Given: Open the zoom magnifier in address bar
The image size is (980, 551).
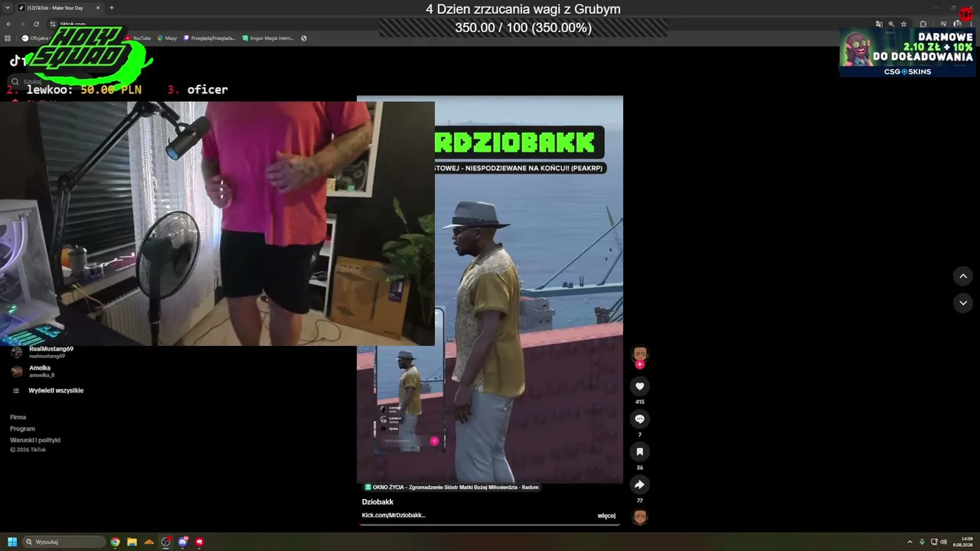Looking at the screenshot, I should click(x=891, y=24).
